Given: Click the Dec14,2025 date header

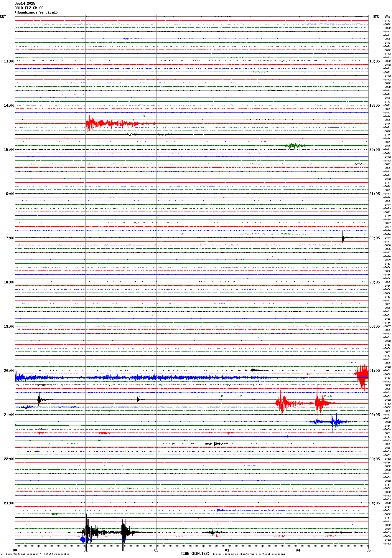Looking at the screenshot, I should click(x=25, y=4).
